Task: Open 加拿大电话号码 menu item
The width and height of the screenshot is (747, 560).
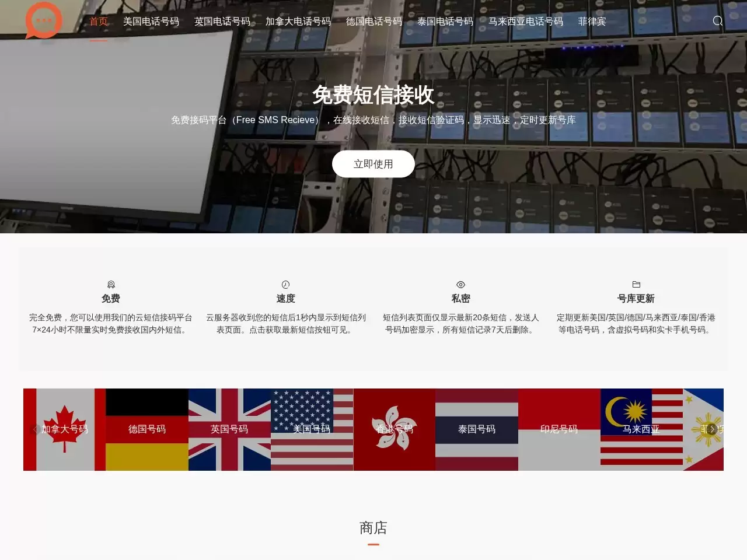Action: (x=298, y=22)
